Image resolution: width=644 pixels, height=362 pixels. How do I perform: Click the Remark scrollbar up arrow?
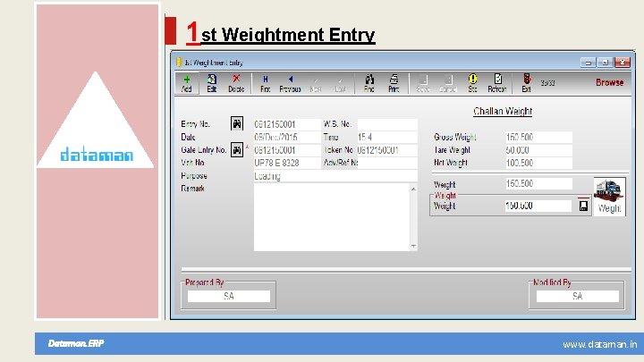click(x=413, y=189)
